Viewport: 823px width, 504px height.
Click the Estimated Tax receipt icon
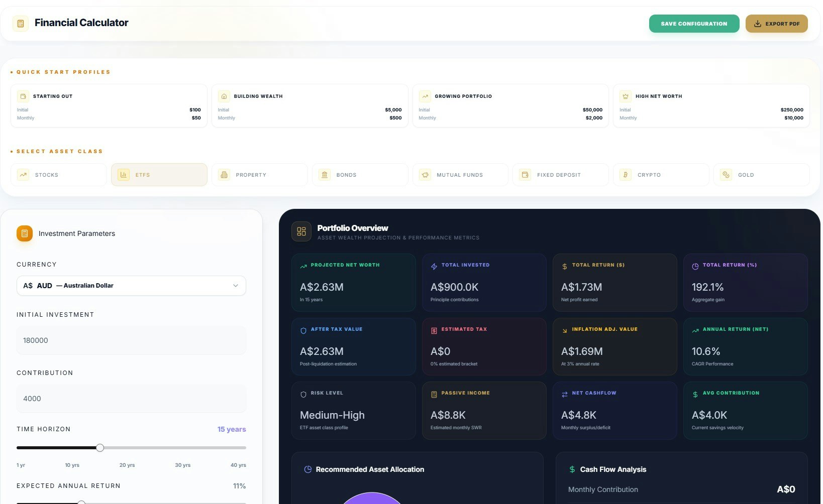(434, 331)
